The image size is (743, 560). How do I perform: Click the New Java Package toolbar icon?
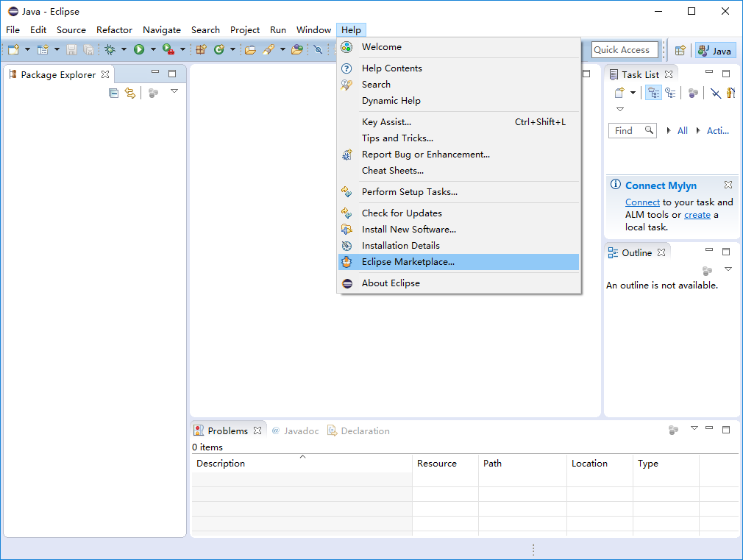click(x=201, y=50)
